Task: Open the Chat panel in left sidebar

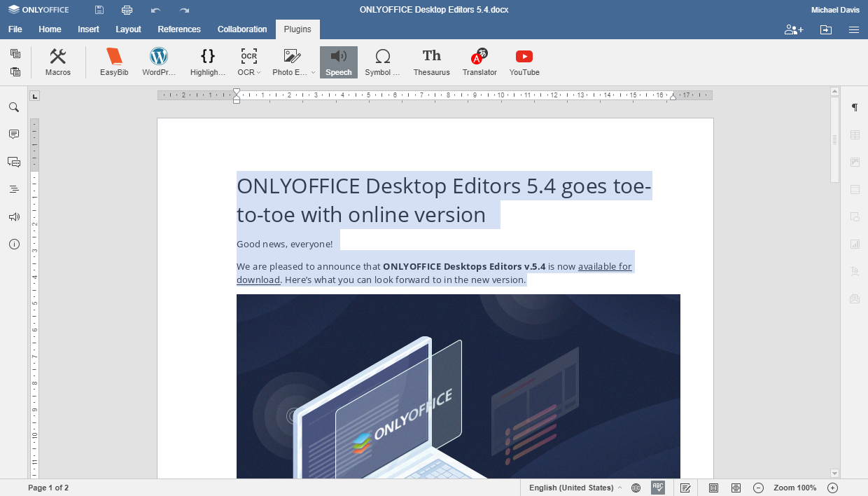Action: pyautogui.click(x=14, y=162)
